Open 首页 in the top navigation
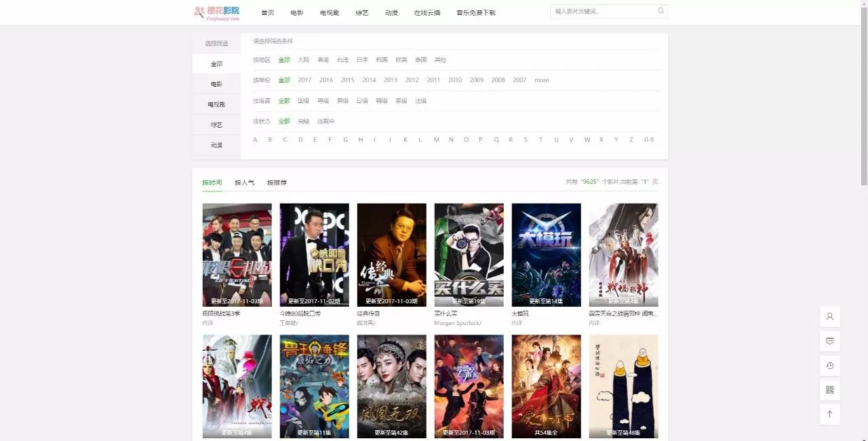The width and height of the screenshot is (868, 441). 268,12
